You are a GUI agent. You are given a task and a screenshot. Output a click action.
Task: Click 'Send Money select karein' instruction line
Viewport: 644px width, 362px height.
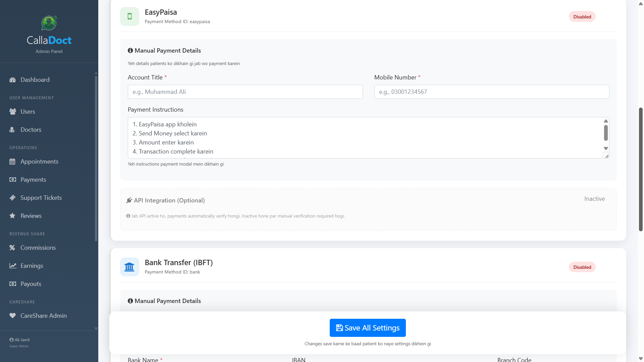(170, 133)
